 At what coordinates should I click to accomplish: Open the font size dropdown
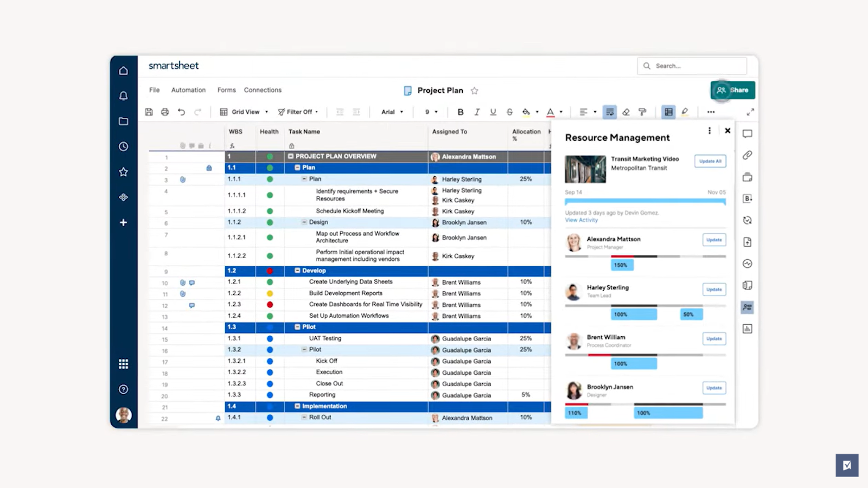coord(430,112)
